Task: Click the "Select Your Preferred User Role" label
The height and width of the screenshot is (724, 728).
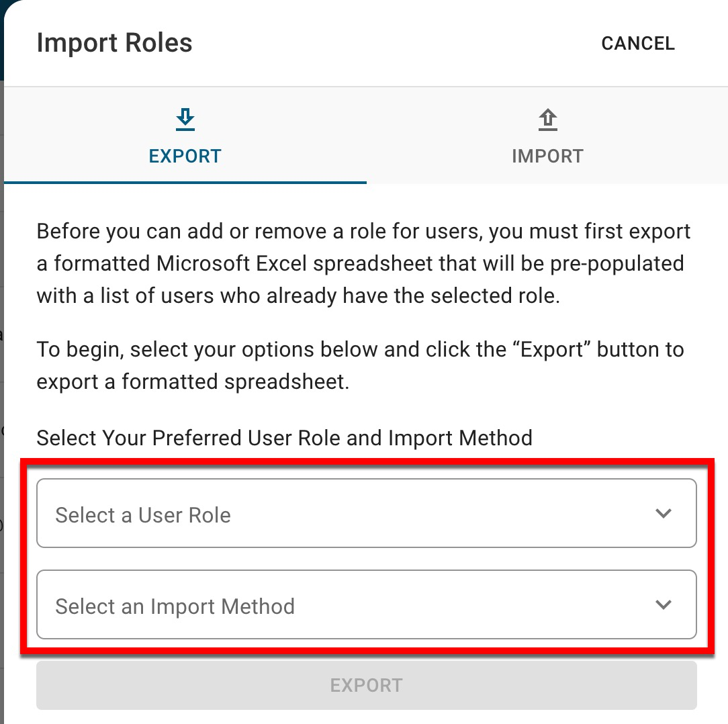Action: [x=284, y=438]
